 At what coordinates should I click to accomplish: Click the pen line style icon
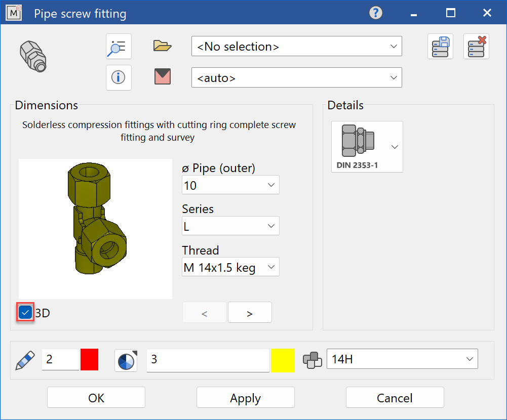[25, 360]
